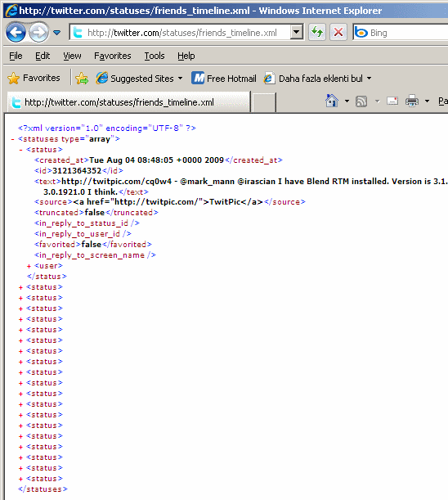Click the in_reply_to_user_id element
This screenshot has height=500, width=448.
coord(83,234)
